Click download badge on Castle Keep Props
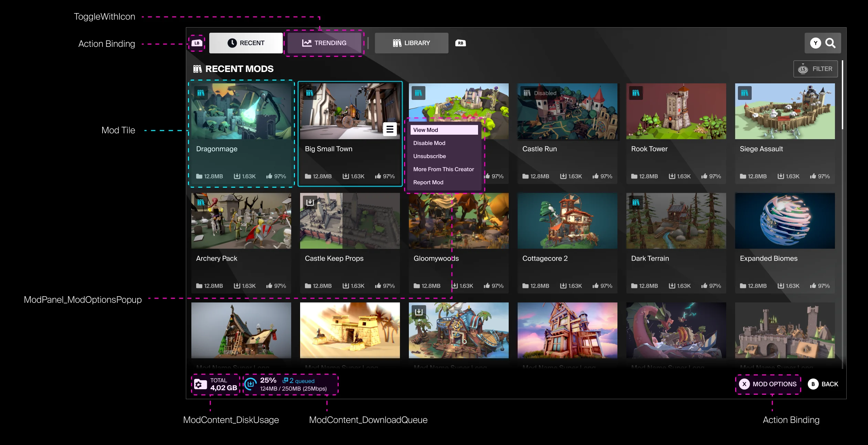868x445 pixels. pos(310,202)
